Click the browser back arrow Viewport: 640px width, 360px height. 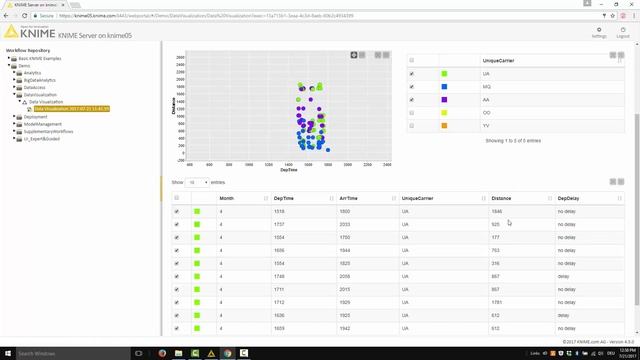point(6,16)
